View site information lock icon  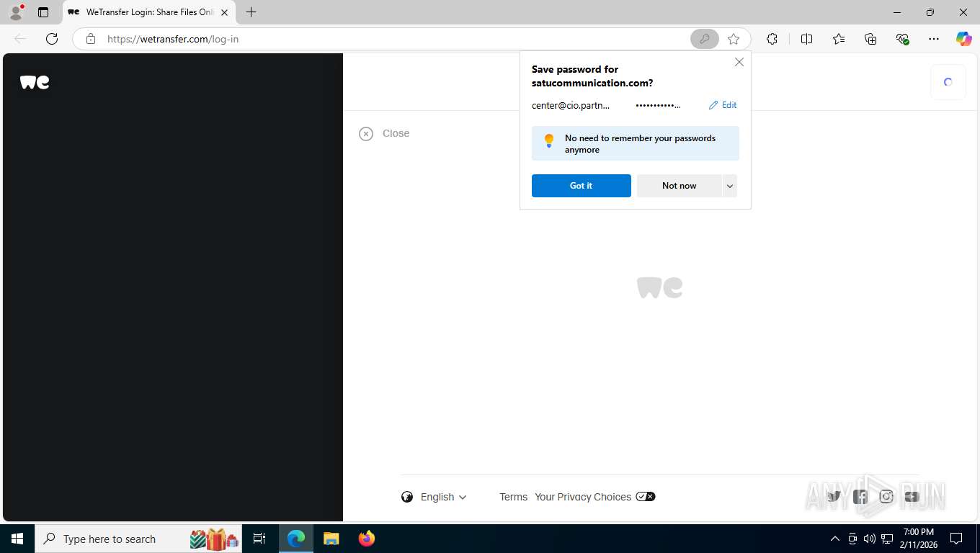tap(91, 39)
